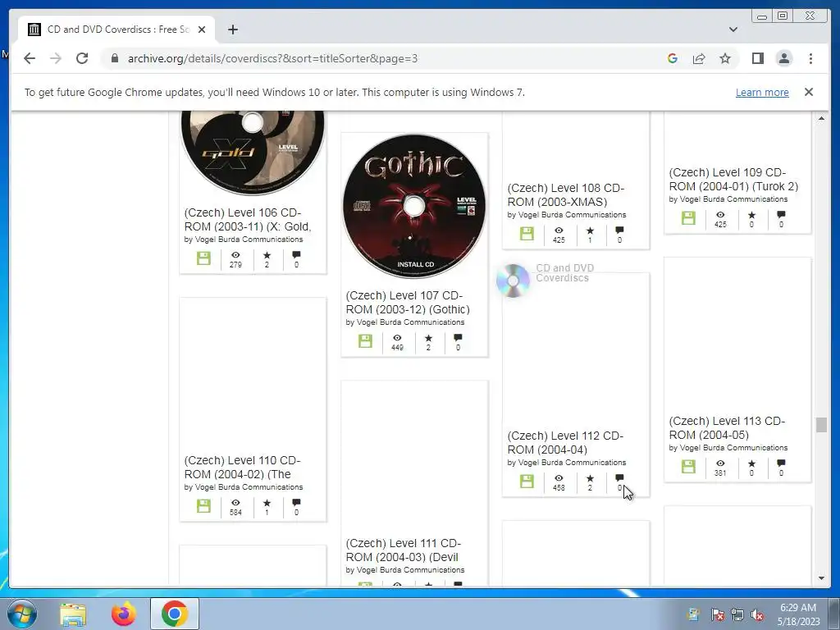840x630 pixels.
Task: Click the views eye icon on Level 113
Action: [720, 463]
